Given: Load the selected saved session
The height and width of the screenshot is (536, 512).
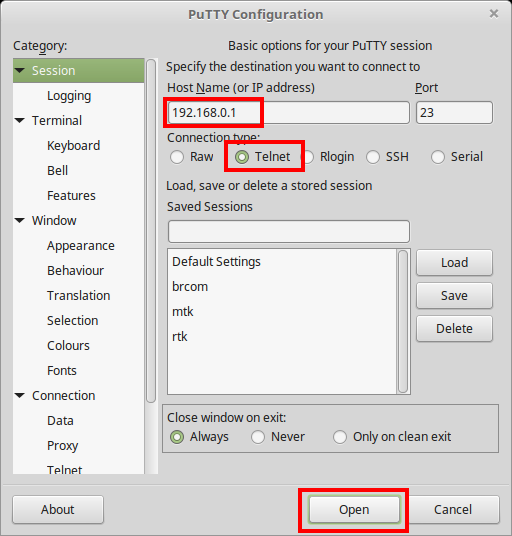Looking at the screenshot, I should point(454,263).
